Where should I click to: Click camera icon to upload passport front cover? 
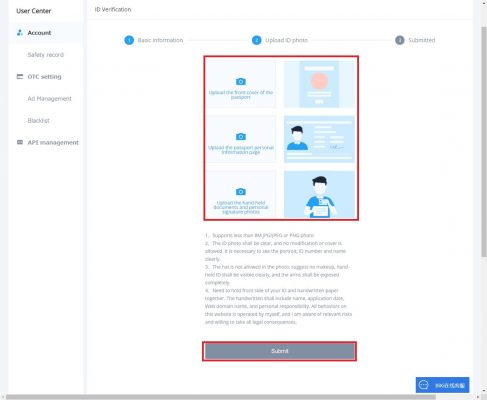[x=241, y=81]
